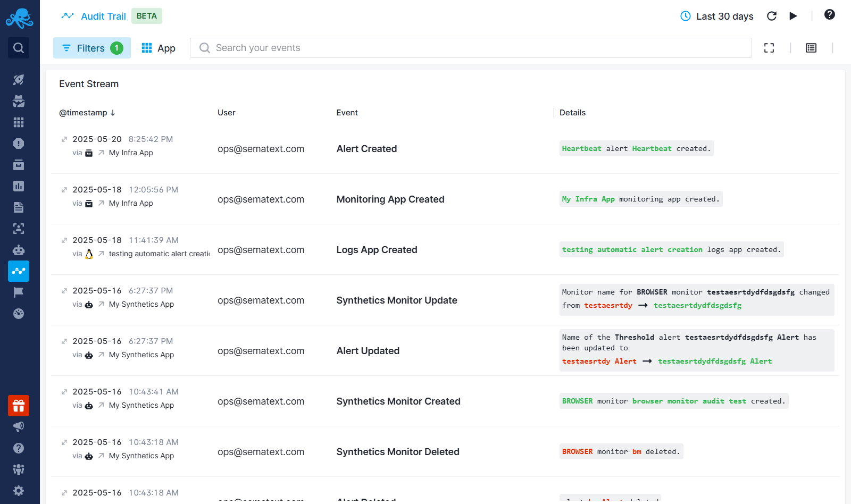The width and height of the screenshot is (851, 504).
Task: Open the App selector dropdown
Action: coord(158,48)
